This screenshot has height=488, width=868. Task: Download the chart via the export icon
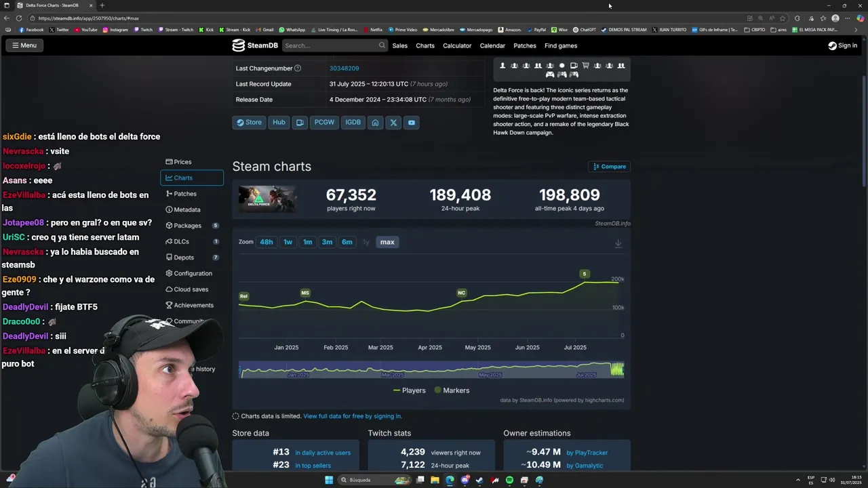click(618, 243)
